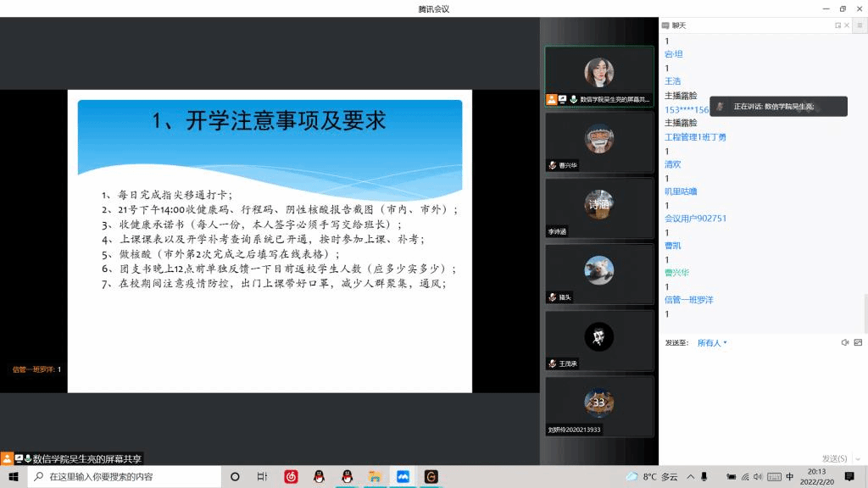Select 李诗涵's participant tile
This screenshot has width=868, height=488.
599,208
